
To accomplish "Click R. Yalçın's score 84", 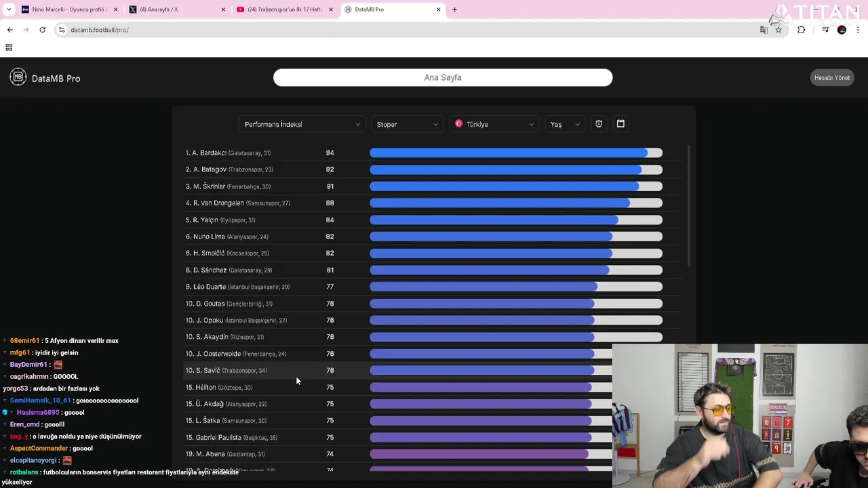I will pos(330,220).
